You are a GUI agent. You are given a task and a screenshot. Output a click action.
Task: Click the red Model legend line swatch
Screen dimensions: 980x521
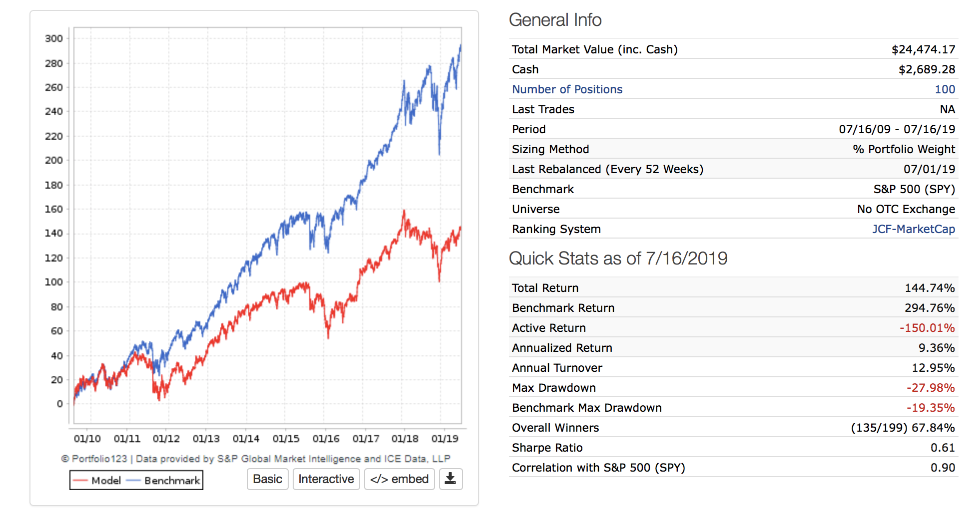[80, 481]
